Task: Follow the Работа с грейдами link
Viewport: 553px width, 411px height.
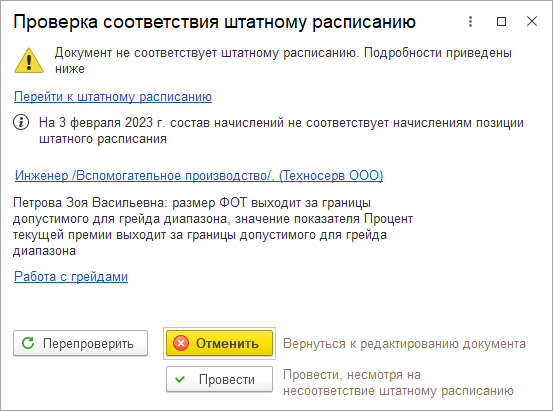Action: click(71, 276)
